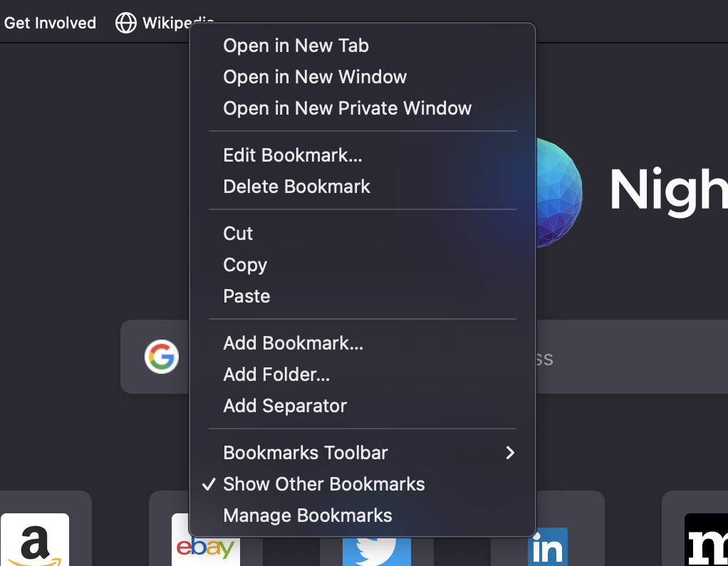Expand the Bookmarks Toolbar submenu

[306, 453]
